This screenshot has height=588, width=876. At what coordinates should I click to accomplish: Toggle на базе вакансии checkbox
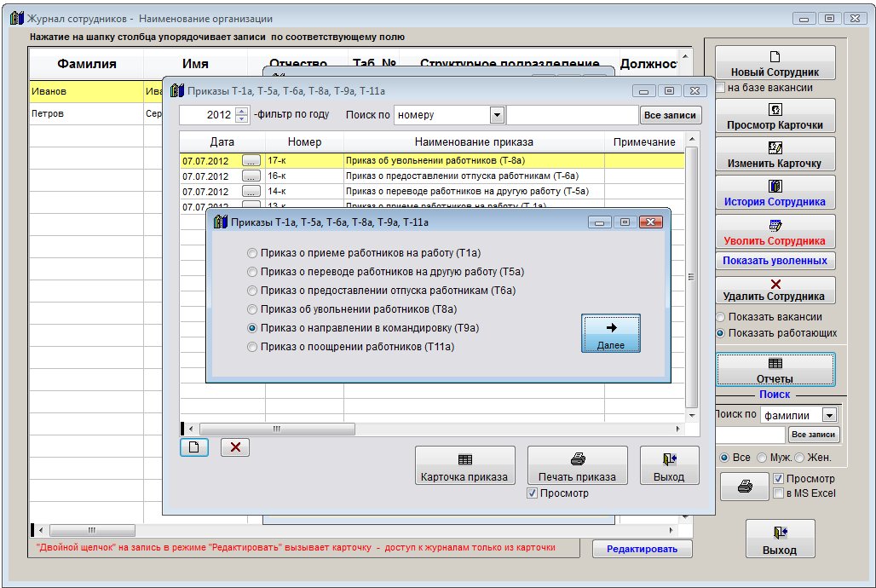[721, 88]
